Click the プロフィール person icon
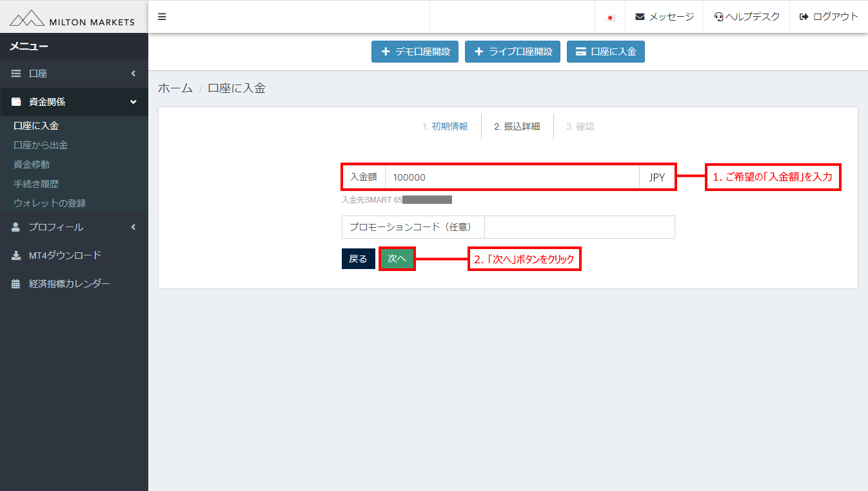The width and height of the screenshot is (868, 491). coord(16,227)
